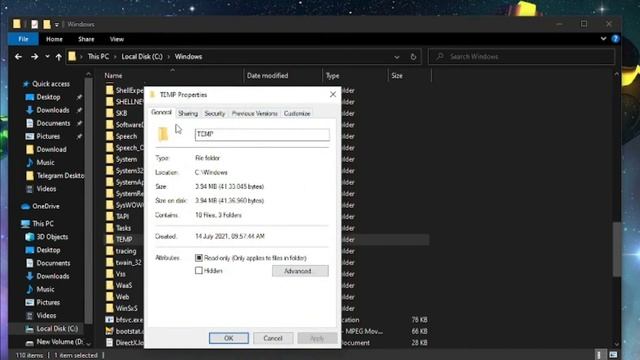Image resolution: width=640 pixels, height=360 pixels.
Task: Select the General tab
Action: [x=162, y=112]
